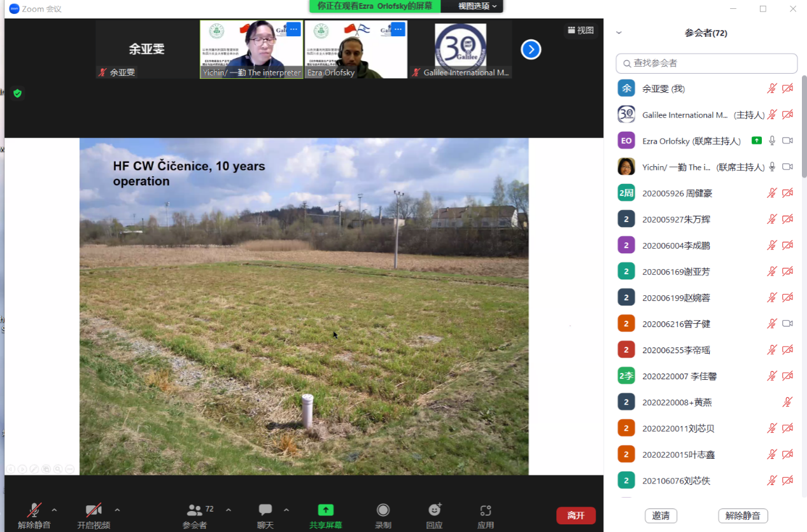Click the 查找参会者 search field

706,64
